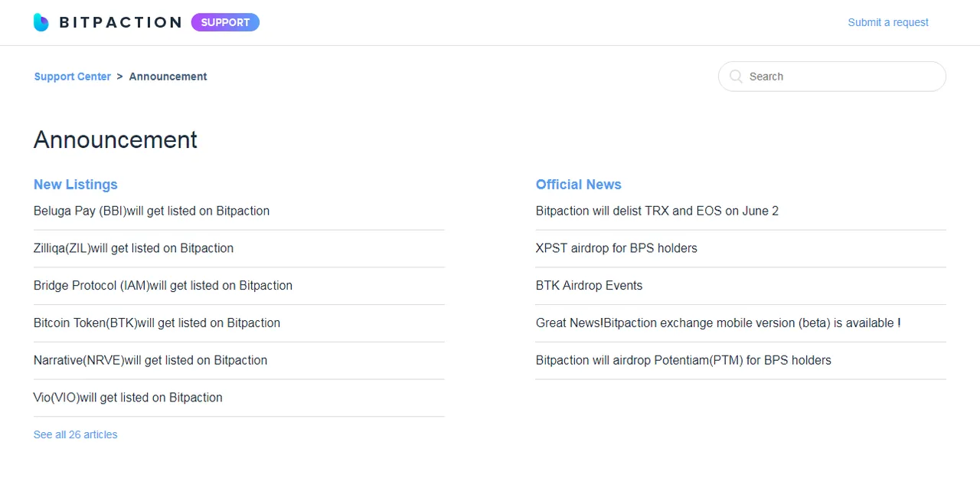
Task: Open Narrative(NRVE) listing article
Action: [x=150, y=360]
